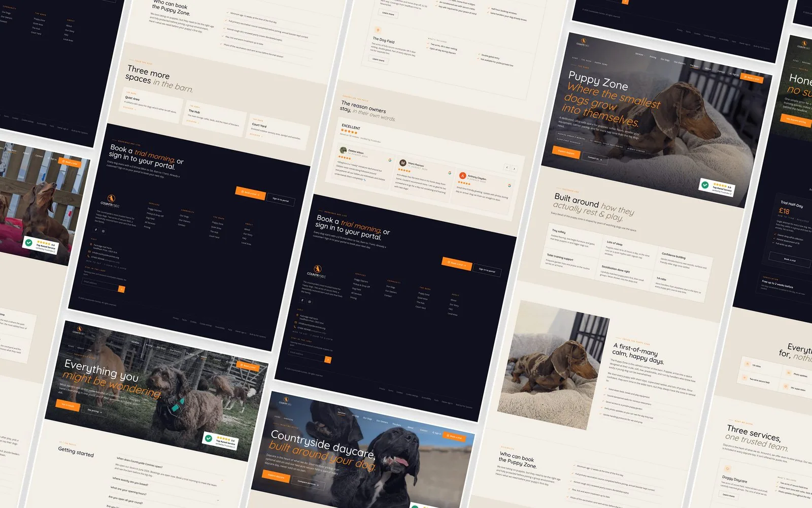The image size is (812, 508).
Task: Click Countryside logo on Countryside daycare home page
Action: 285,401
